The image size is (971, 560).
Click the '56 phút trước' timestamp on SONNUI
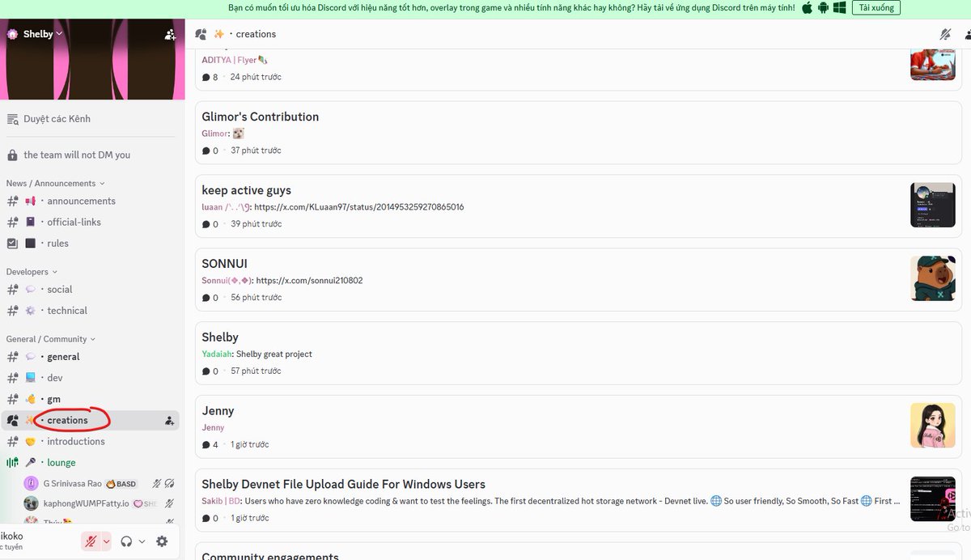257,298
